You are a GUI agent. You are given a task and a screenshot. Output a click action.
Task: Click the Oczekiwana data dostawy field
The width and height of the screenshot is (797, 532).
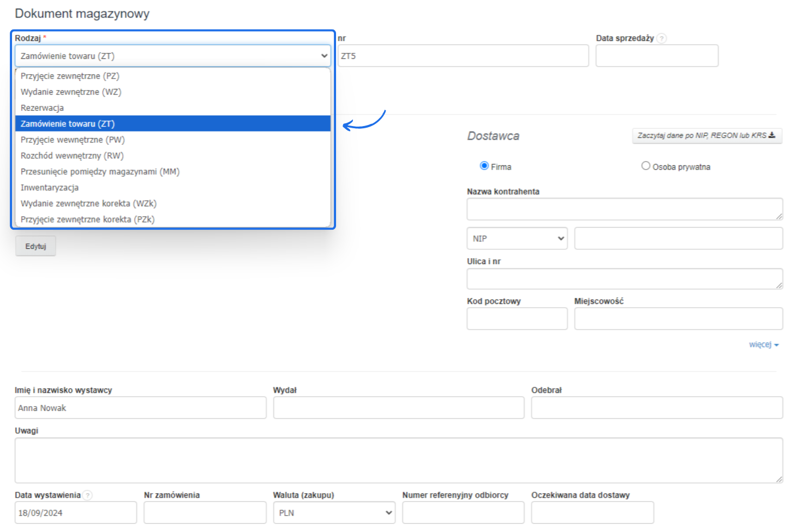pos(592,513)
